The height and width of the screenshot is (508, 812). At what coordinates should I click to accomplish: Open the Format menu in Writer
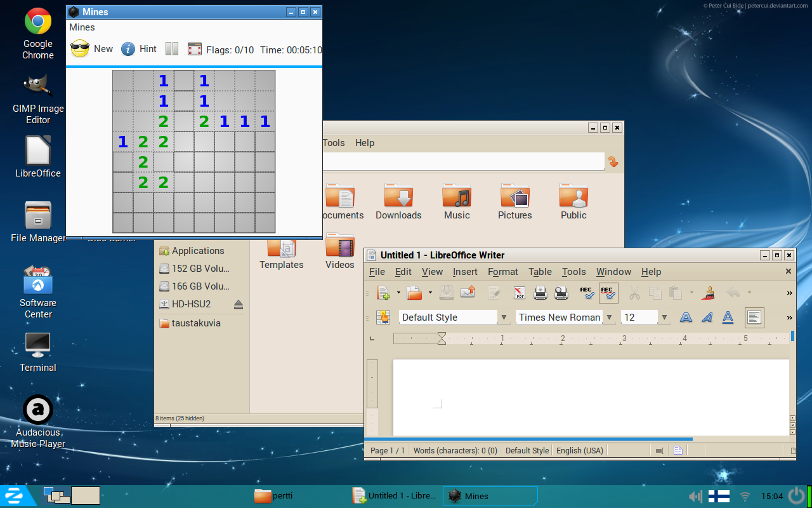pyautogui.click(x=502, y=272)
